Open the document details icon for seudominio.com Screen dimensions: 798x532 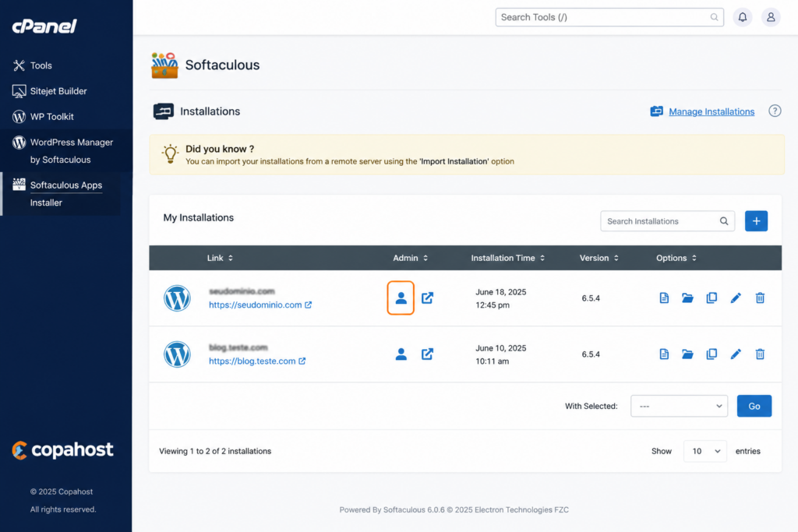(664, 298)
